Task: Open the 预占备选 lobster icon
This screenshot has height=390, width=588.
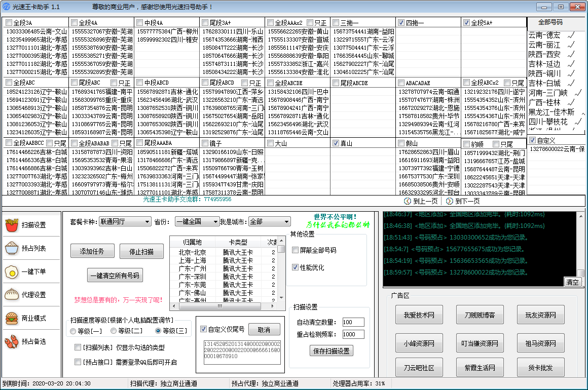Action: click(x=12, y=342)
